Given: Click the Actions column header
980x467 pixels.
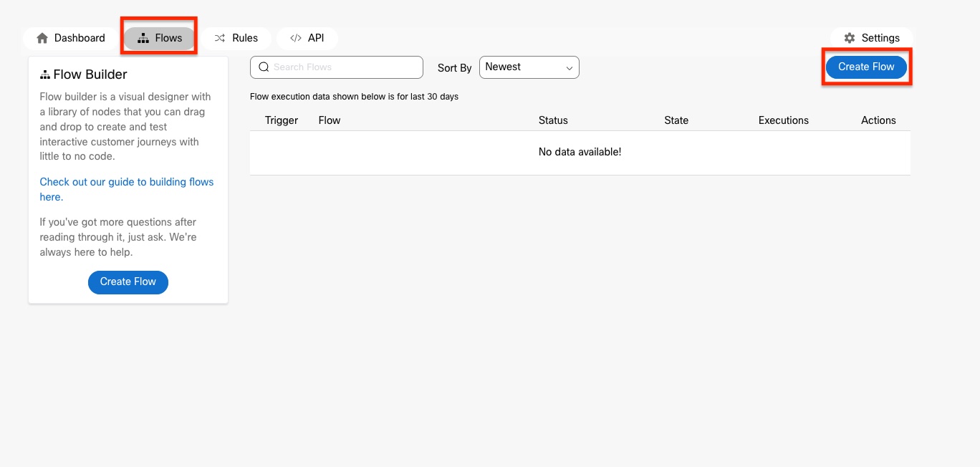Looking at the screenshot, I should click(878, 120).
